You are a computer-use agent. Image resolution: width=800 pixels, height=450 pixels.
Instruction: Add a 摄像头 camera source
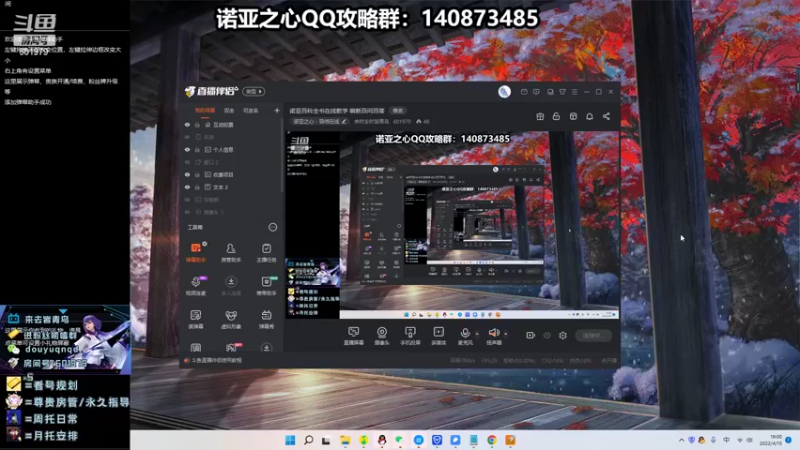[382, 336]
